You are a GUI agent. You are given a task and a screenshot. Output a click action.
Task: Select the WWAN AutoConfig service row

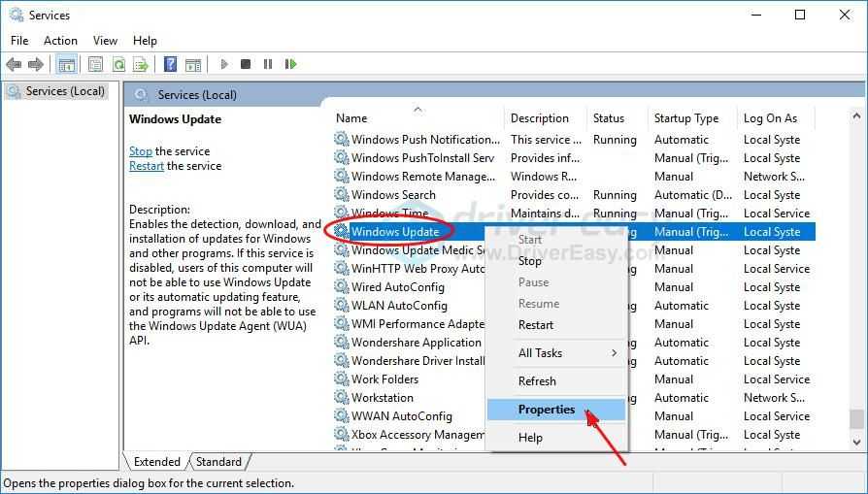coord(574,416)
